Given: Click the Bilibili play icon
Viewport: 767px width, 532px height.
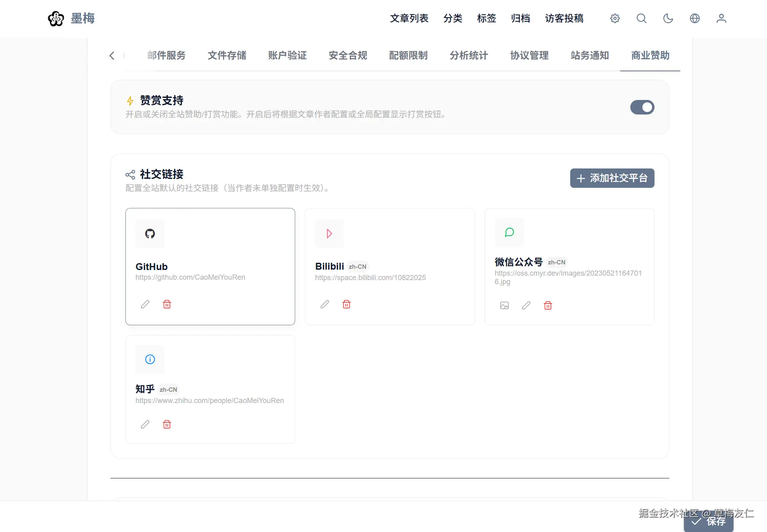Looking at the screenshot, I should click(x=329, y=234).
